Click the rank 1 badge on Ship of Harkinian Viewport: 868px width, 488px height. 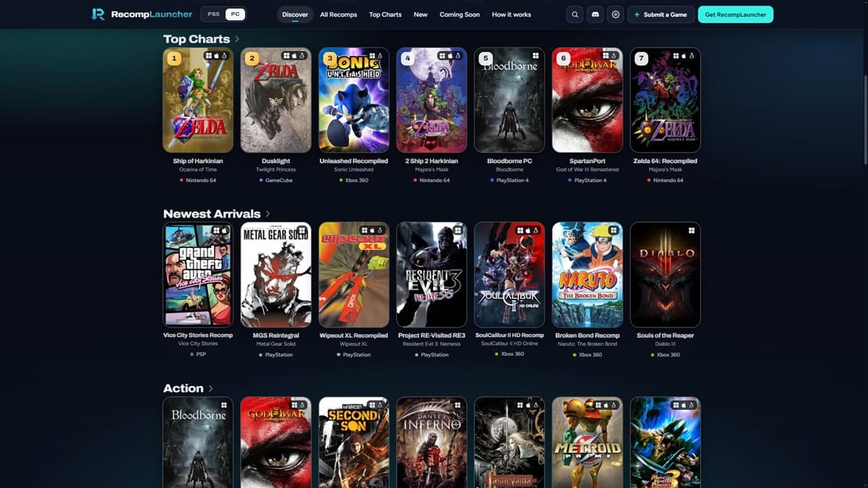(174, 59)
